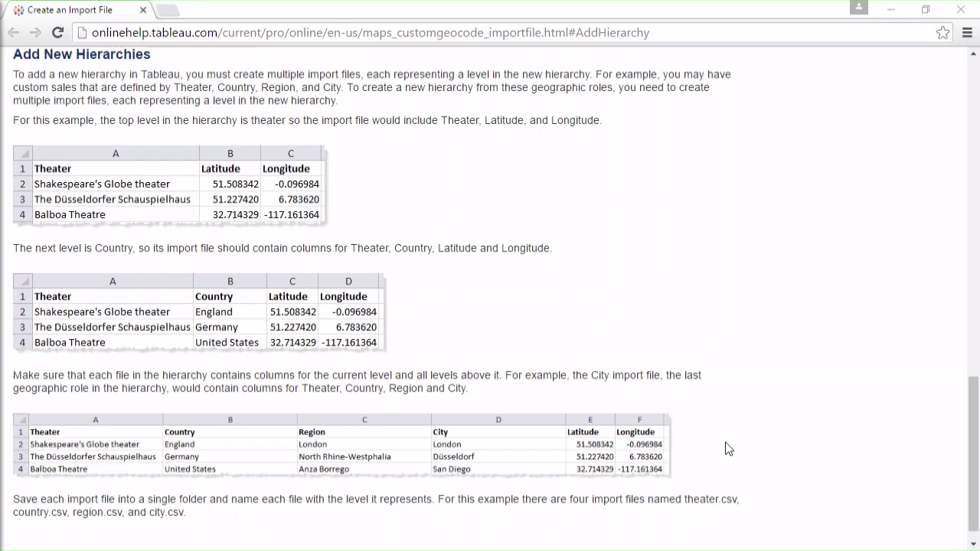
Task: Click the page info icon beside URL
Action: coord(83,33)
